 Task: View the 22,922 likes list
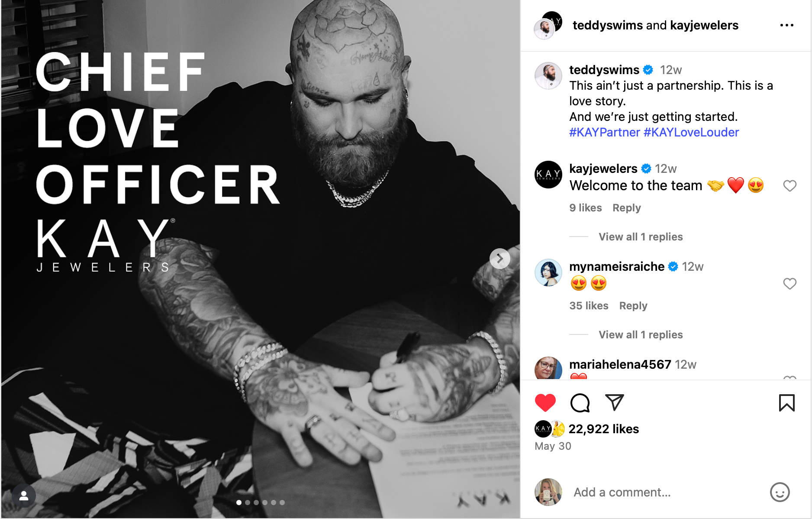pos(603,429)
